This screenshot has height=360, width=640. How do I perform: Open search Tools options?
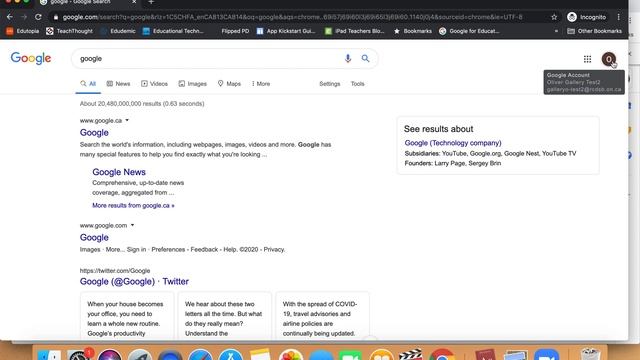(358, 84)
